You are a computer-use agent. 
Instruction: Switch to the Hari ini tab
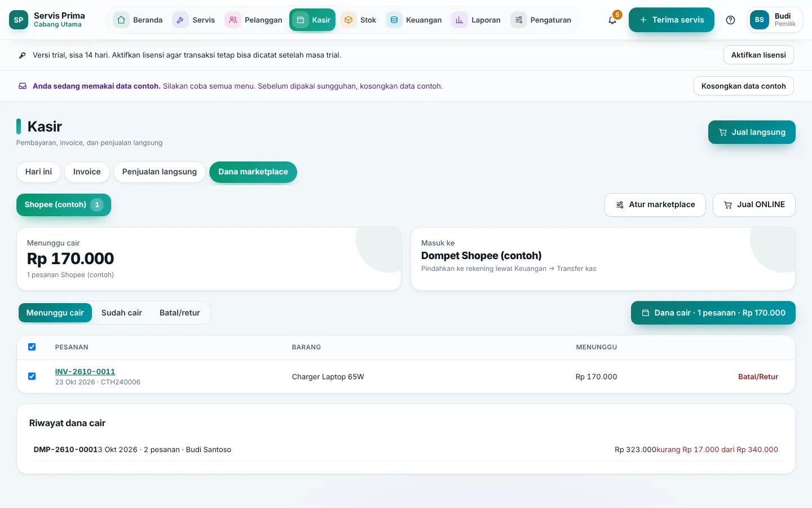tap(38, 172)
